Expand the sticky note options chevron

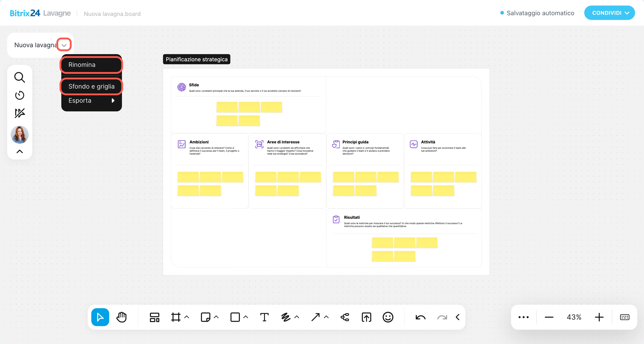(216, 317)
